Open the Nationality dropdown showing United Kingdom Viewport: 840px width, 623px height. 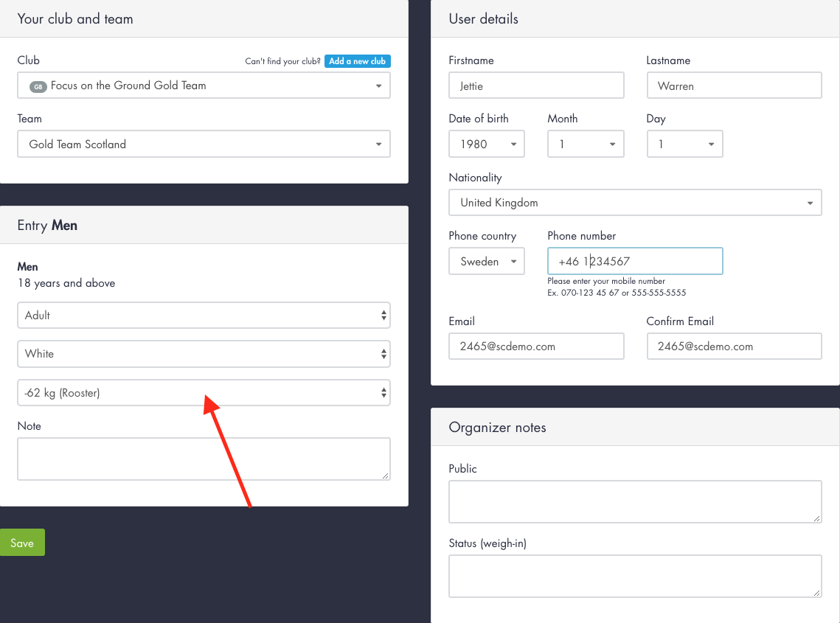point(635,203)
